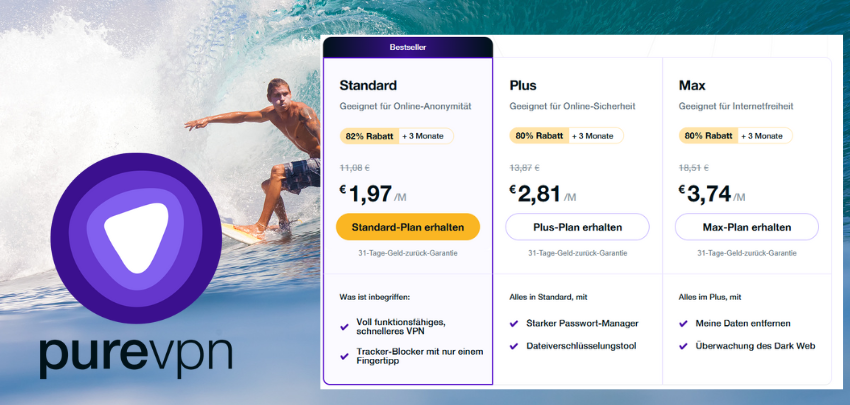Choose the Max-Plan erhalten button
Viewport: 850px width, 405px height.
[x=747, y=227]
